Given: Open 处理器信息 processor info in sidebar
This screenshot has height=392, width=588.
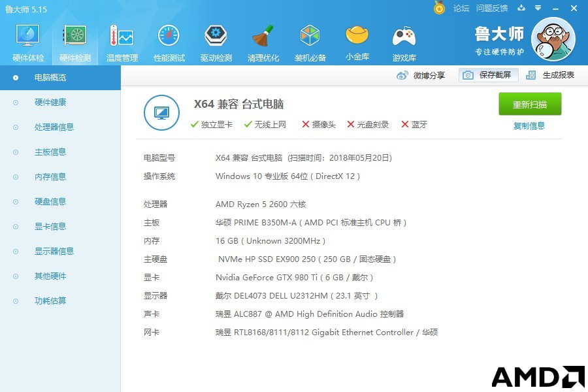Looking at the screenshot, I should coord(60,127).
